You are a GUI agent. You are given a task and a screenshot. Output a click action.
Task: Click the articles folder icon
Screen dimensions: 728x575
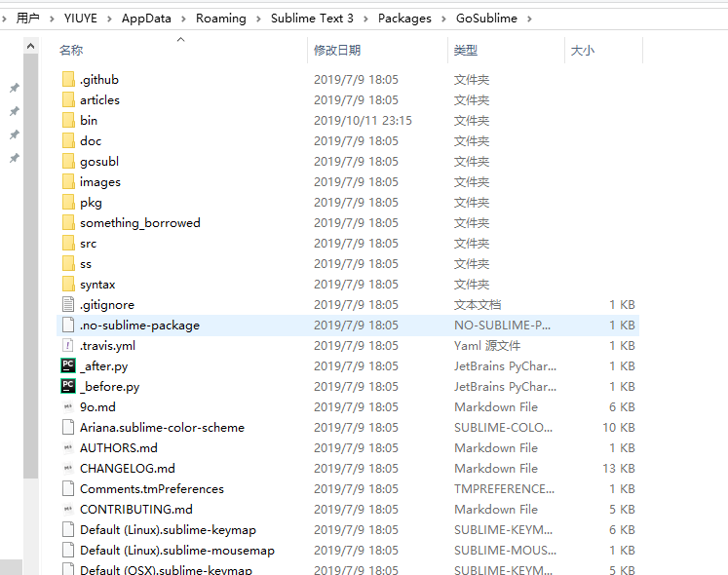pos(68,99)
